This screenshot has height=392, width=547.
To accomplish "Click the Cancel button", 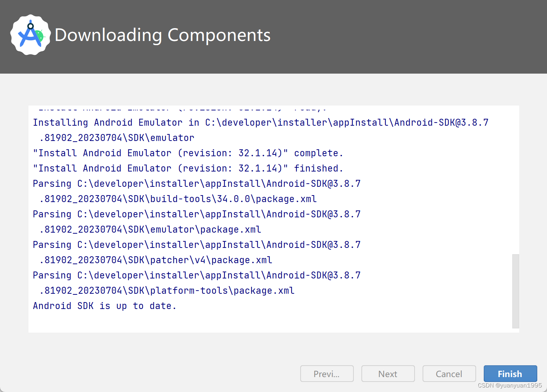I will pos(449,374).
